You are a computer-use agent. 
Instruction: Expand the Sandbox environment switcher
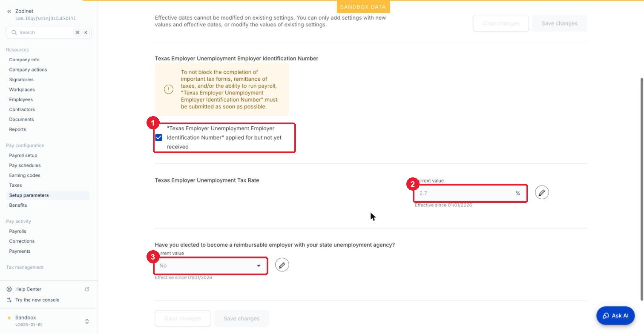coord(87,321)
